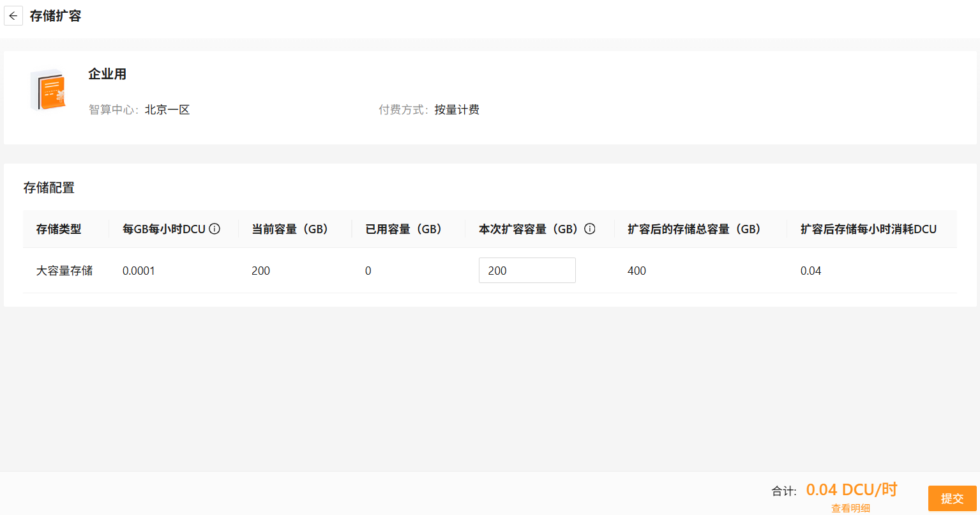Open the 查看明细 link
Screen dimensions: 980x515
click(850, 508)
